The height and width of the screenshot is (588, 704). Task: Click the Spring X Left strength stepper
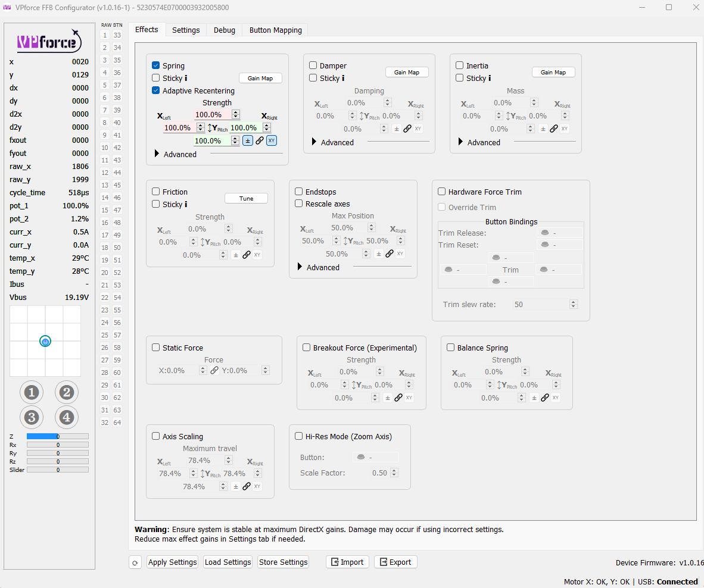pyautogui.click(x=201, y=128)
